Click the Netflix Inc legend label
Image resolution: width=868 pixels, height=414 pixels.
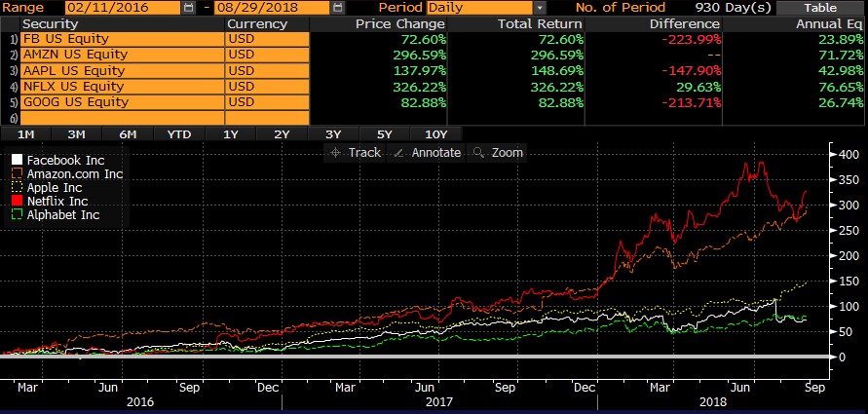pyautogui.click(x=57, y=202)
